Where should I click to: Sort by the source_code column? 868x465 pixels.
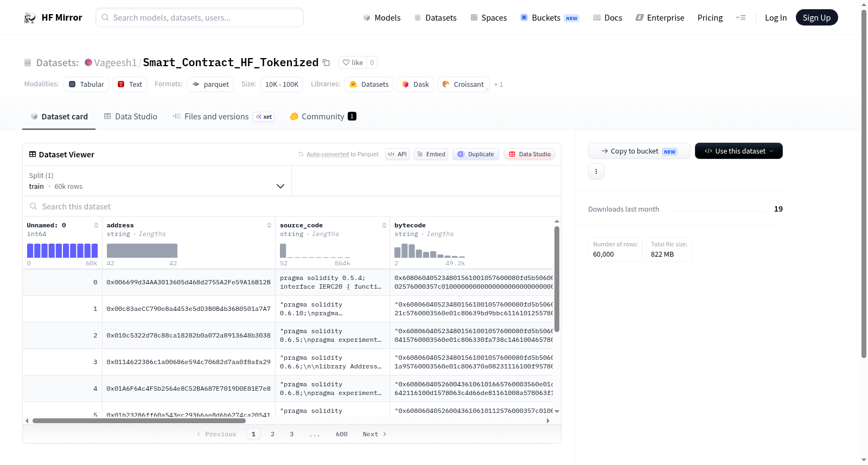384,225
